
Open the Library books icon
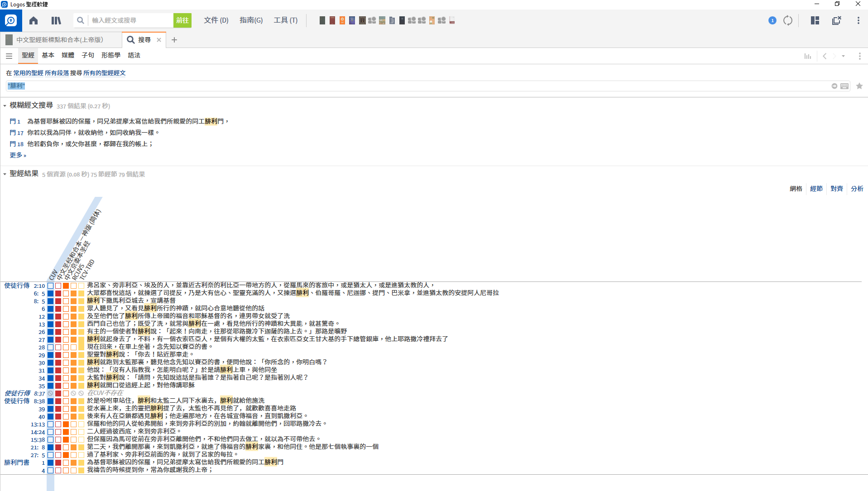tap(56, 20)
